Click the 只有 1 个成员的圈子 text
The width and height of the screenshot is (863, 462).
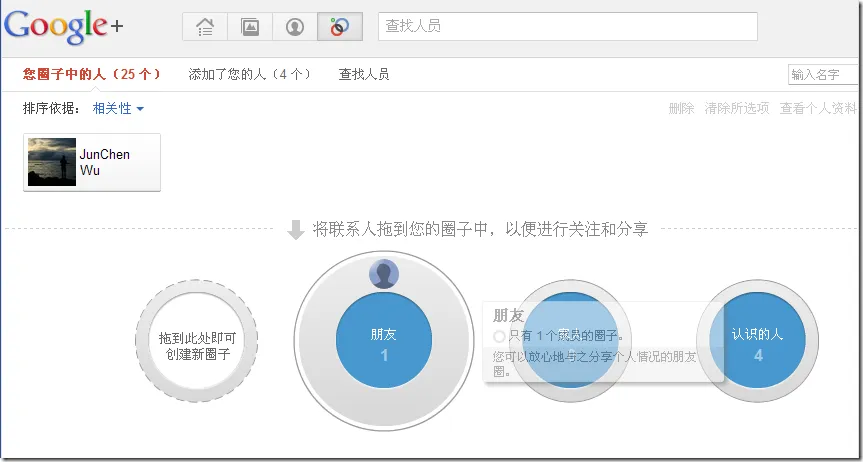pyautogui.click(x=566, y=335)
